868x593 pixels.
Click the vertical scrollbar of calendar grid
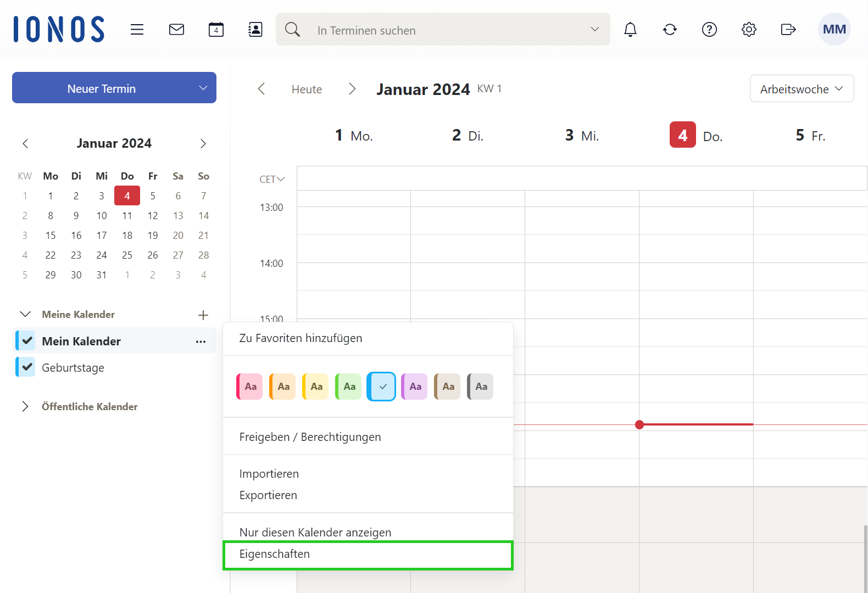(x=865, y=559)
